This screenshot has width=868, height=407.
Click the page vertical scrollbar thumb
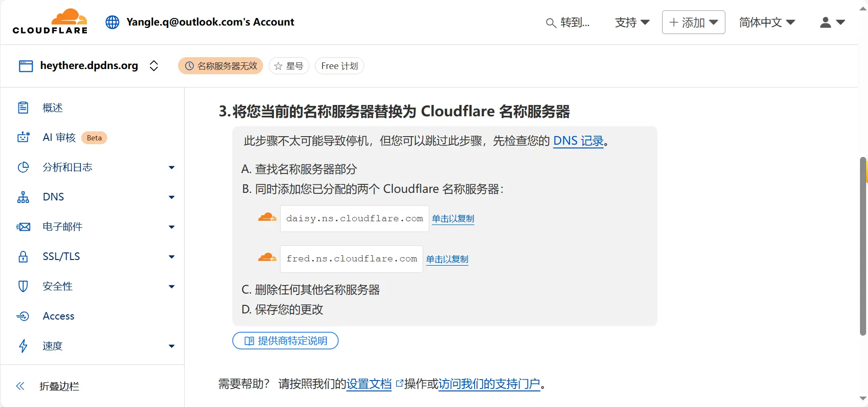point(863,246)
